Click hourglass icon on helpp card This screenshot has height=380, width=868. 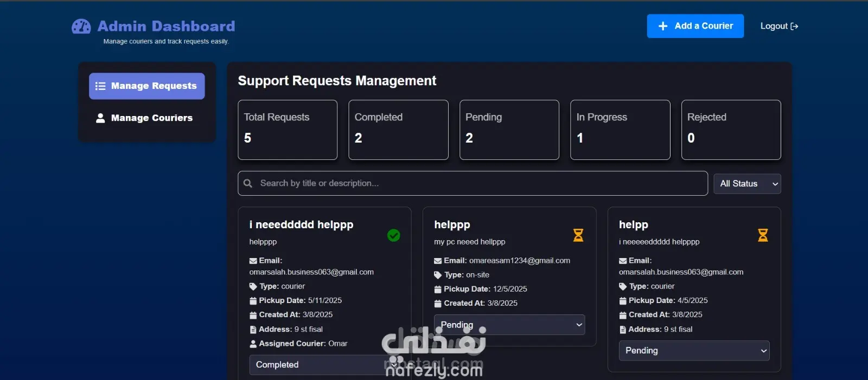click(763, 235)
